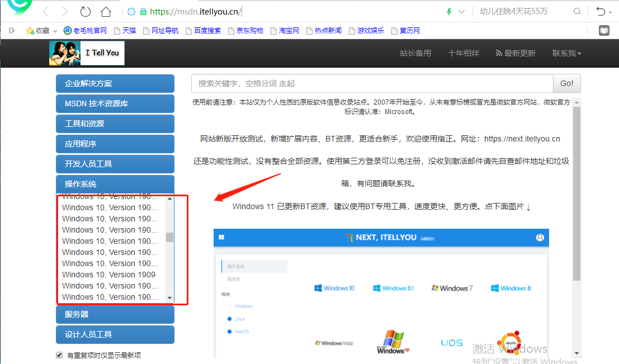The image size is (619, 364).
Task: Open the 淘宝网 bookmark
Action: point(285,30)
